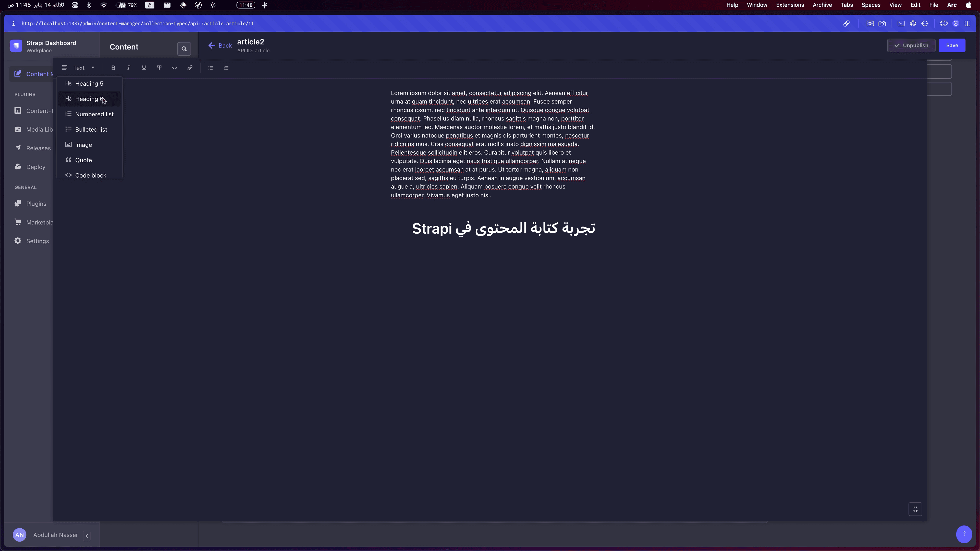
Task: Select Heading 5 from the dropdown
Action: 89,84
